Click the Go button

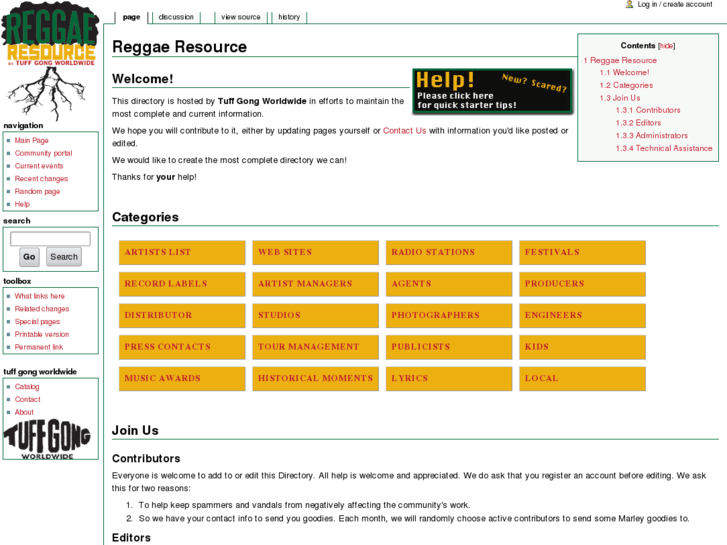point(29,257)
